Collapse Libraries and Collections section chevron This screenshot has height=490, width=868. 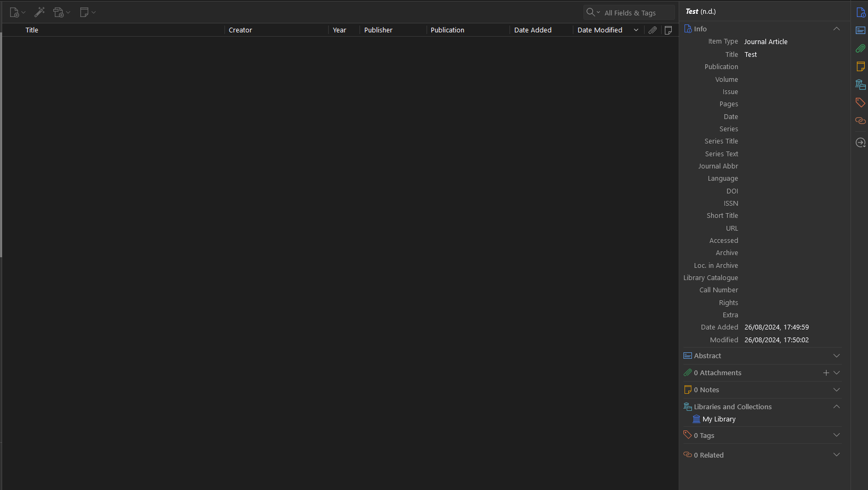click(837, 407)
